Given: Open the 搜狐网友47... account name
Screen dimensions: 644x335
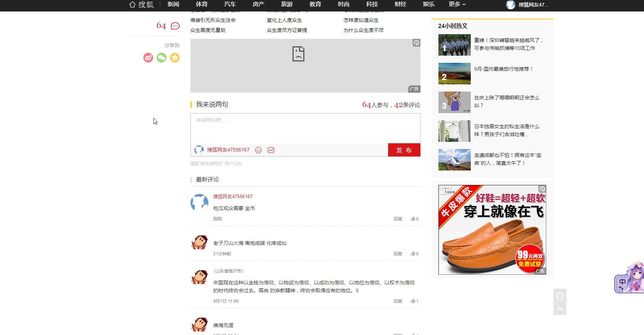Looking at the screenshot, I should [534, 5].
